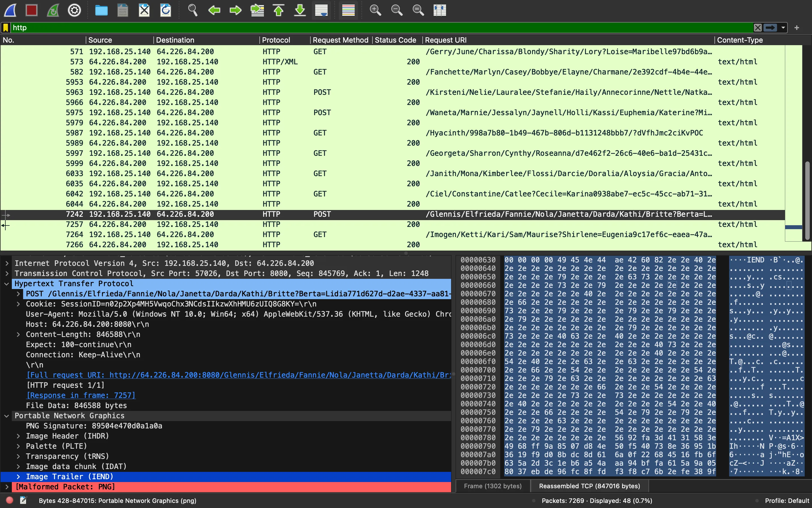Image resolution: width=812 pixels, height=508 pixels.
Task: Start capture with the shark fin icon
Action: tap(10, 10)
